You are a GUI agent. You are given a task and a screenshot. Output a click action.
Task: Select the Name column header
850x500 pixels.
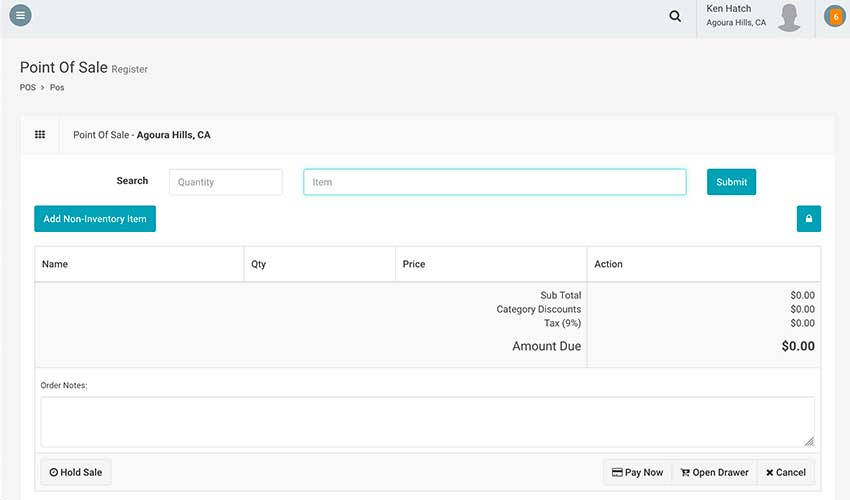point(55,265)
